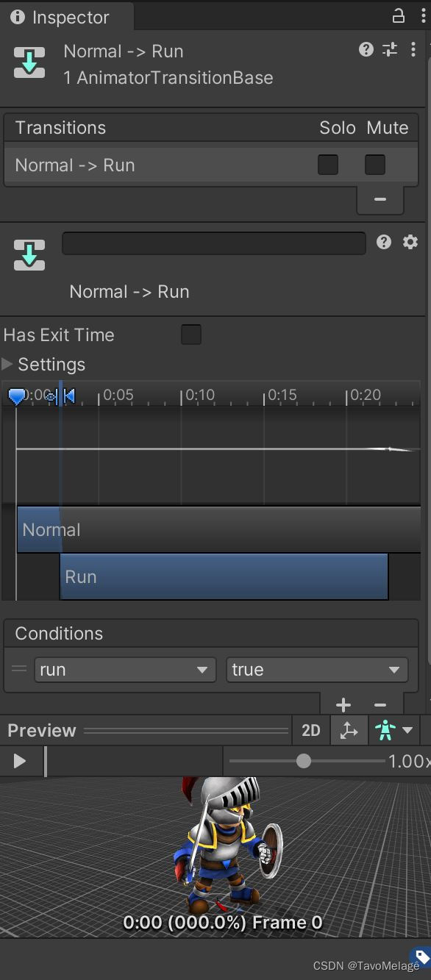Open the true value dropdown in Conditions
The image size is (431, 980).
316,670
